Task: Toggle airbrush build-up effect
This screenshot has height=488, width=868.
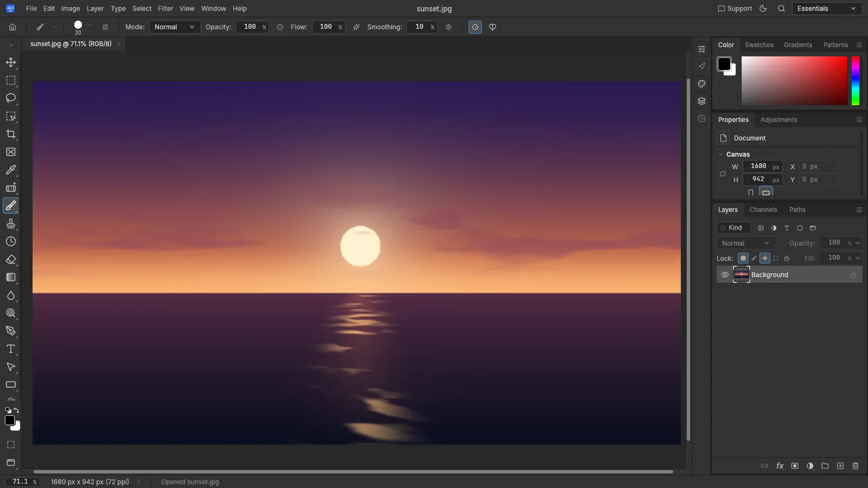Action: [x=356, y=27]
